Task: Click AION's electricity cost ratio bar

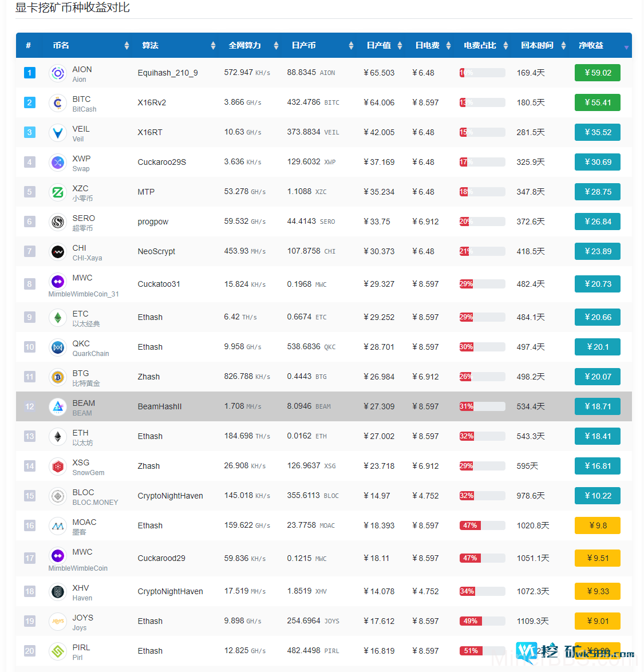Action: tap(482, 73)
